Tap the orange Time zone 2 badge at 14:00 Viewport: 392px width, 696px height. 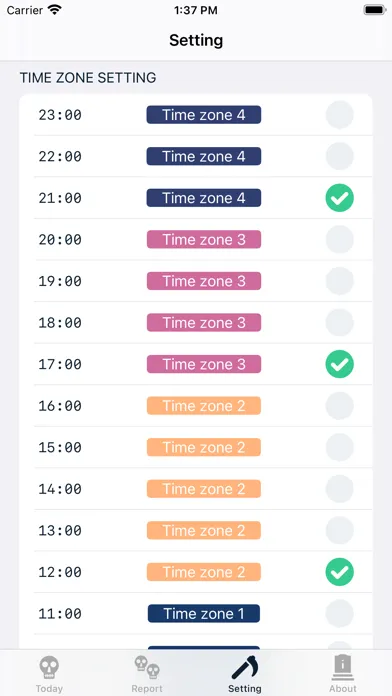204,489
